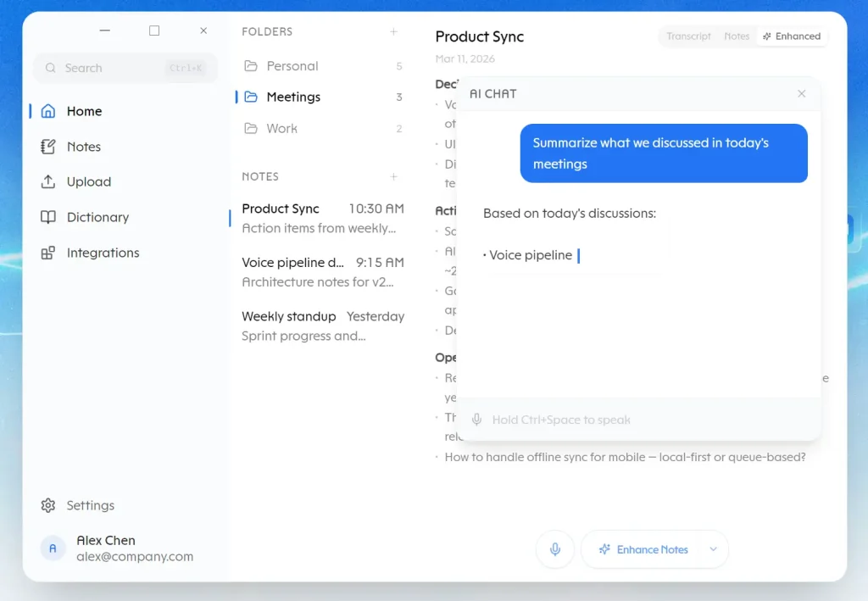Image resolution: width=868 pixels, height=601 pixels.
Task: Close the application window
Action: [203, 31]
